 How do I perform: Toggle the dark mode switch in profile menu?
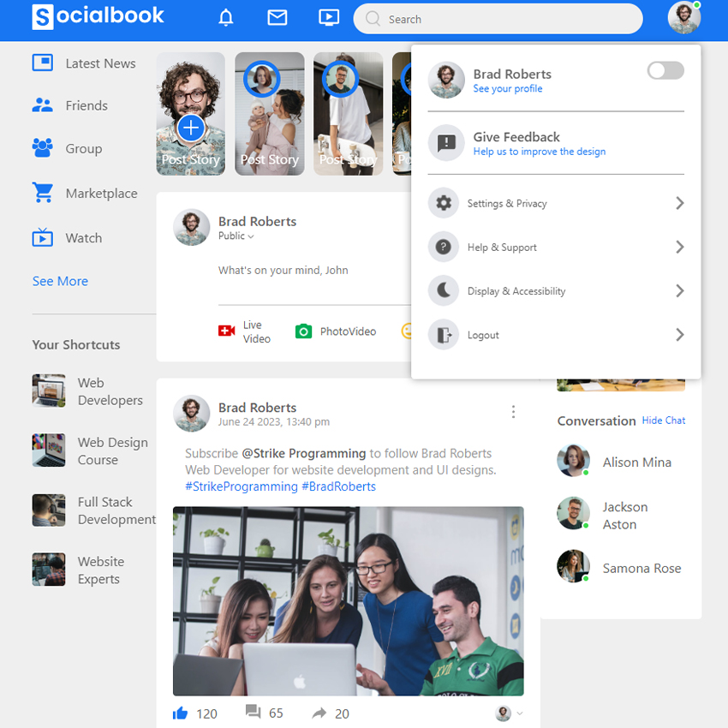pyautogui.click(x=665, y=70)
